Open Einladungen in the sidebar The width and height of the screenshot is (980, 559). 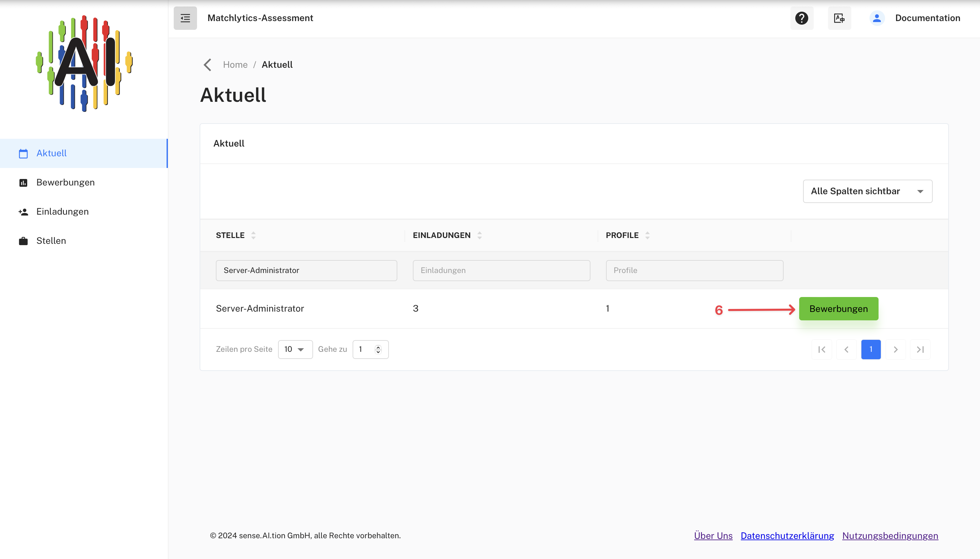tap(84, 211)
